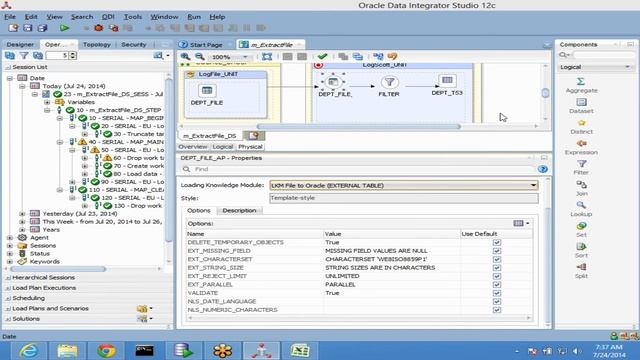The height and width of the screenshot is (360, 640).
Task: Toggle Use Default for NLS_NUMERIC_CHARACTERS
Action: pyautogui.click(x=497, y=310)
